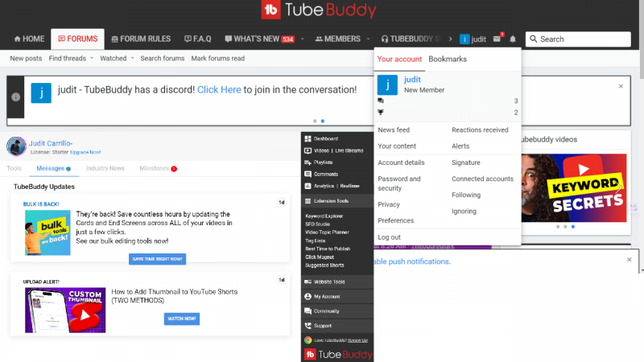Click Judit Carrillo's profile avatar
The width and height of the screenshot is (644, 362).
click(16, 146)
